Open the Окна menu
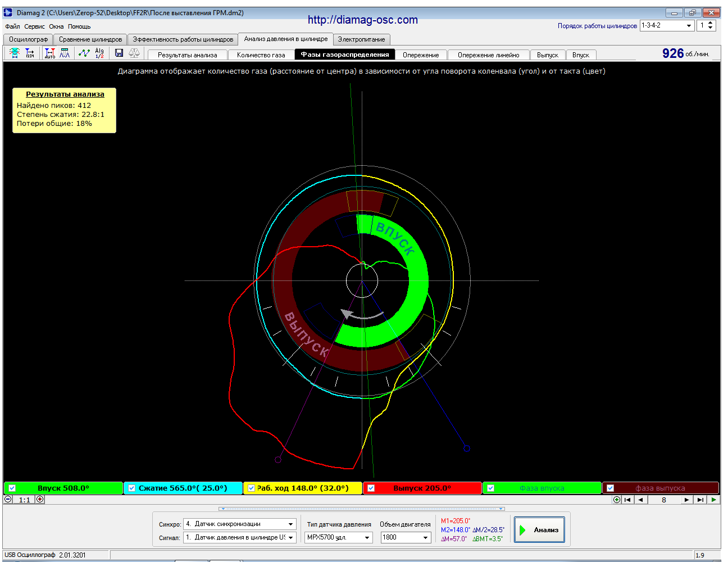 tap(56, 26)
